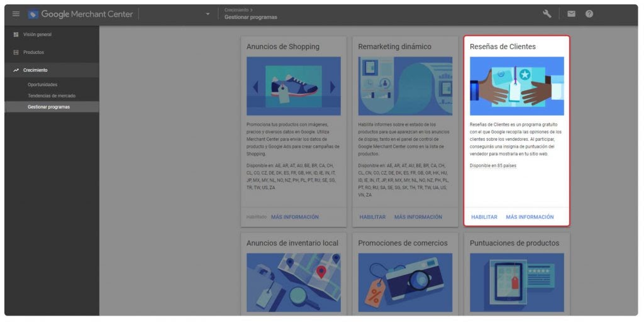Viewport: 644px width, 323px height.
Task: Click the Reseñas de Clientes handshake image
Action: (517, 86)
